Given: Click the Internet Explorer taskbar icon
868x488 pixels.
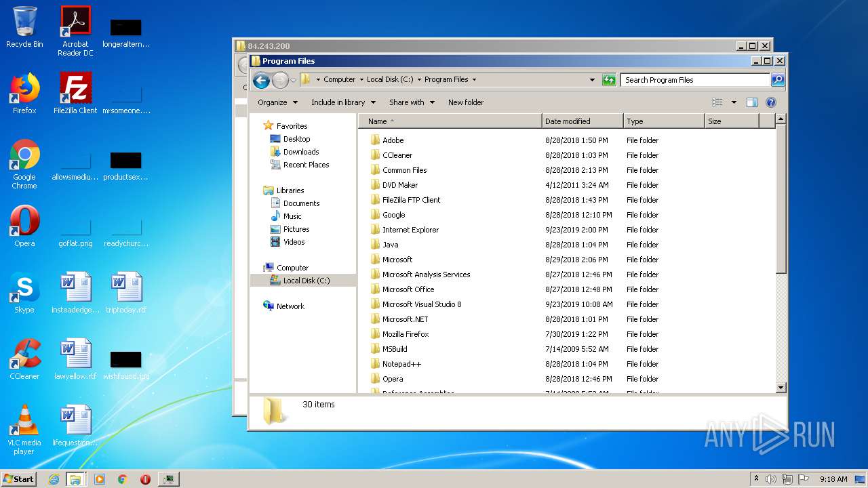Looking at the screenshot, I should tap(54, 479).
